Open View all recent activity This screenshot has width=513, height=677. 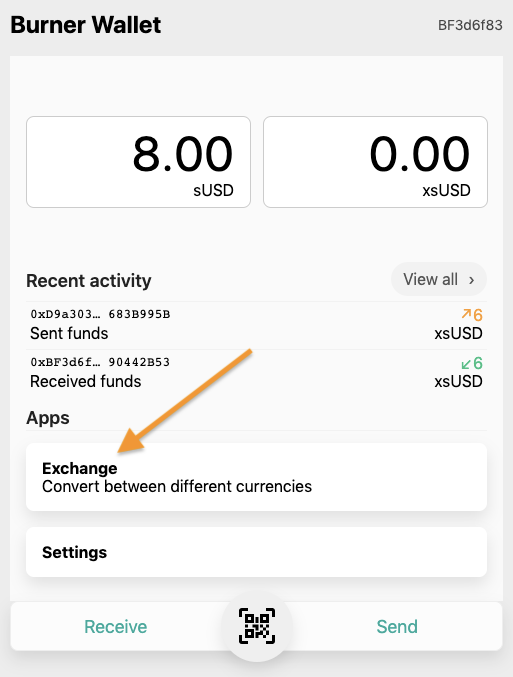[439, 279]
